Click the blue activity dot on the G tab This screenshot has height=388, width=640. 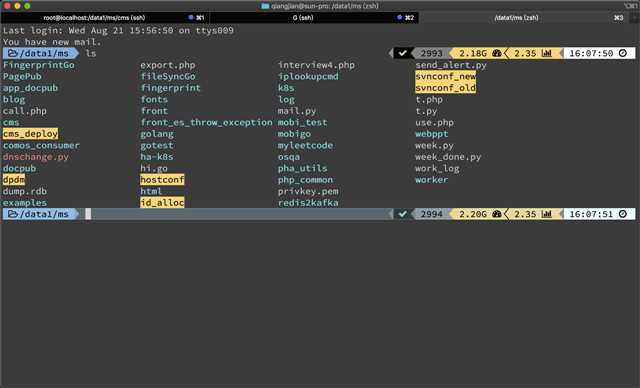click(x=399, y=18)
